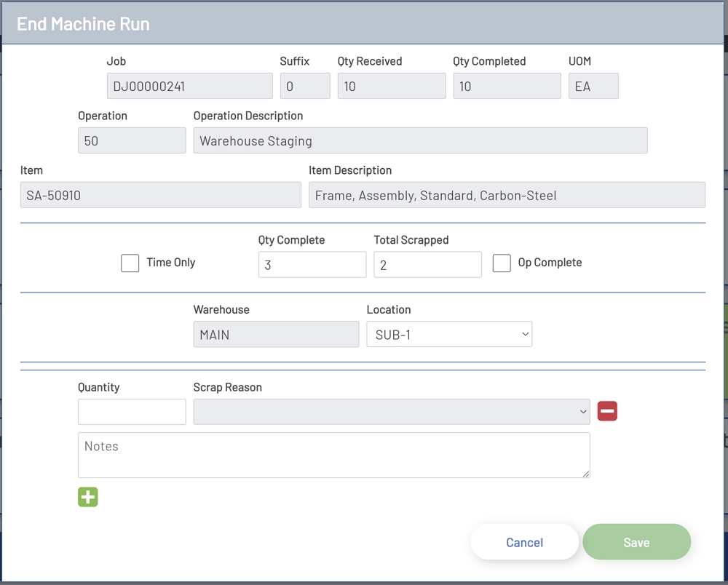Click the red minus remove scrap row icon

tap(607, 411)
